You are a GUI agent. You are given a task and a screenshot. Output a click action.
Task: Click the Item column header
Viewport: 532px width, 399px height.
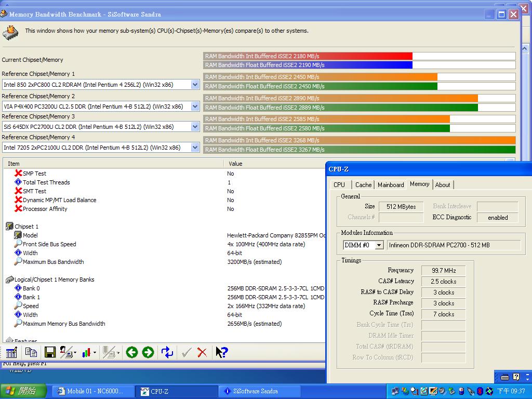pyautogui.click(x=113, y=164)
